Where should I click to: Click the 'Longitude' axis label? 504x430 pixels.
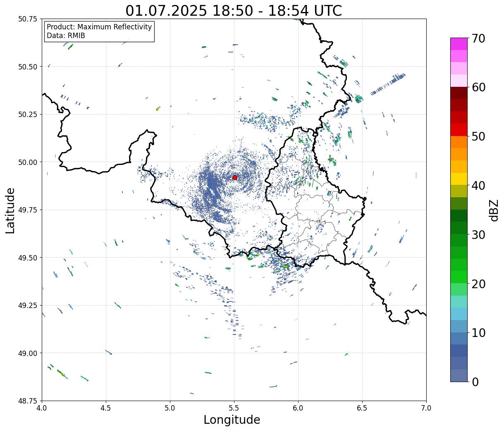(232, 420)
